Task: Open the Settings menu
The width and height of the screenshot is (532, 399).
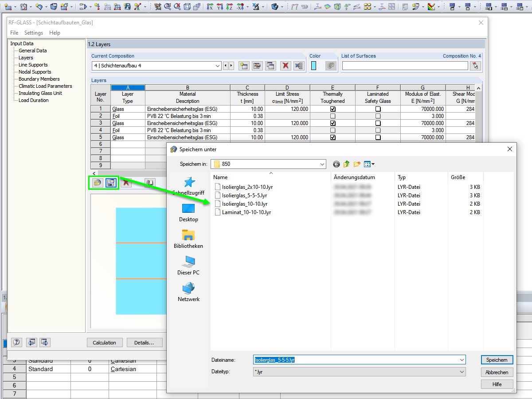Action: 33,32
